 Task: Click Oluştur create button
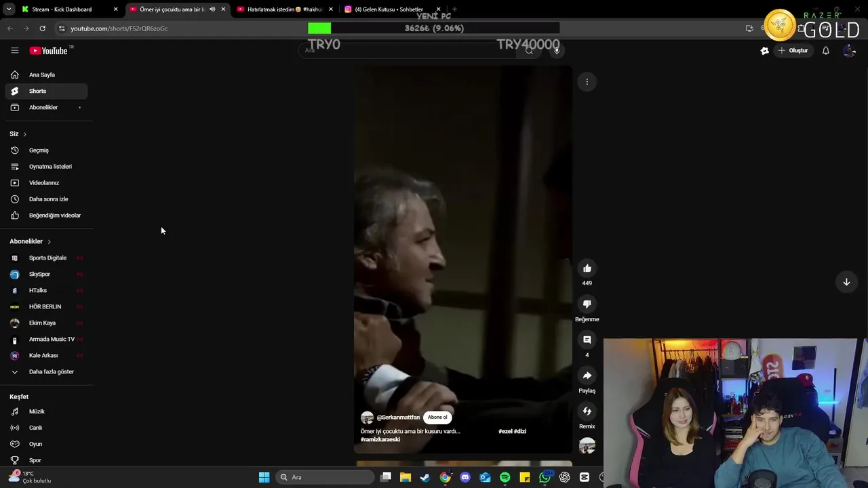(793, 51)
